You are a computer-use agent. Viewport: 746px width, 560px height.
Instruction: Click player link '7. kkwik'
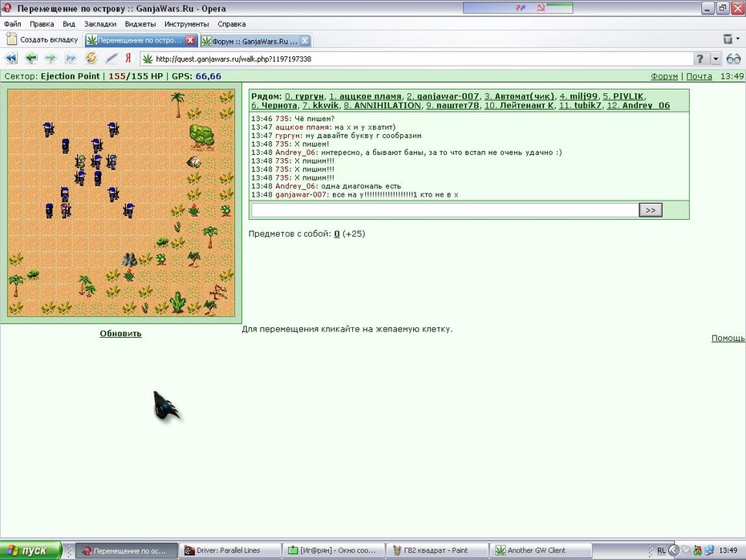point(321,106)
